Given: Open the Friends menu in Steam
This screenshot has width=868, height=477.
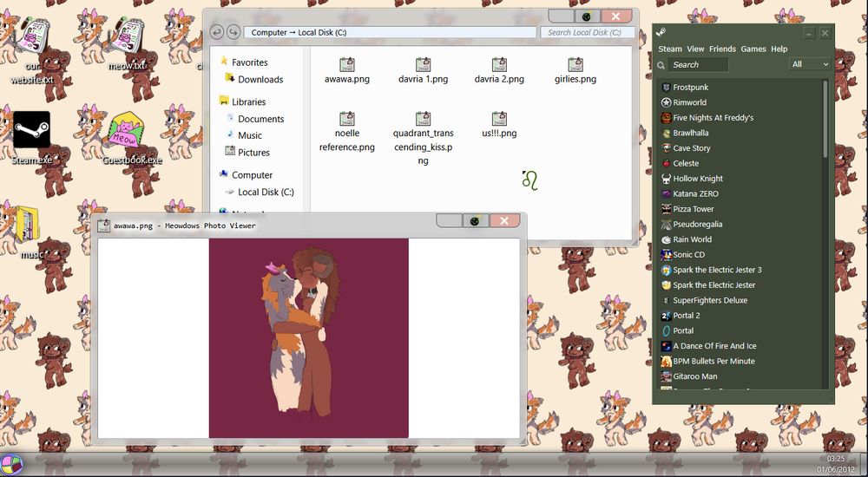Looking at the screenshot, I should point(722,49).
